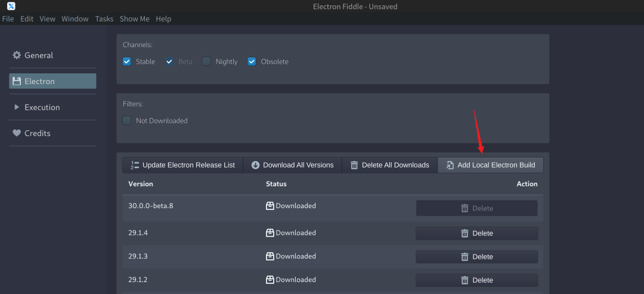Open the Show Me menu

pyautogui.click(x=134, y=18)
